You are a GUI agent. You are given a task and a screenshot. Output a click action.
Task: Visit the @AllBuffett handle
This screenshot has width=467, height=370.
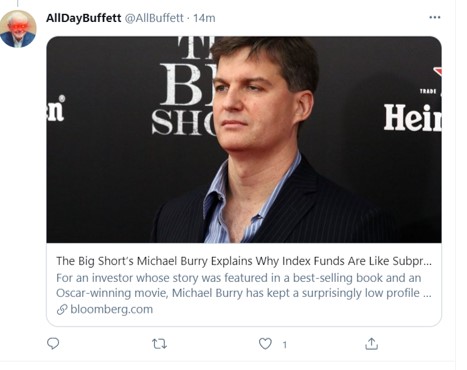154,18
